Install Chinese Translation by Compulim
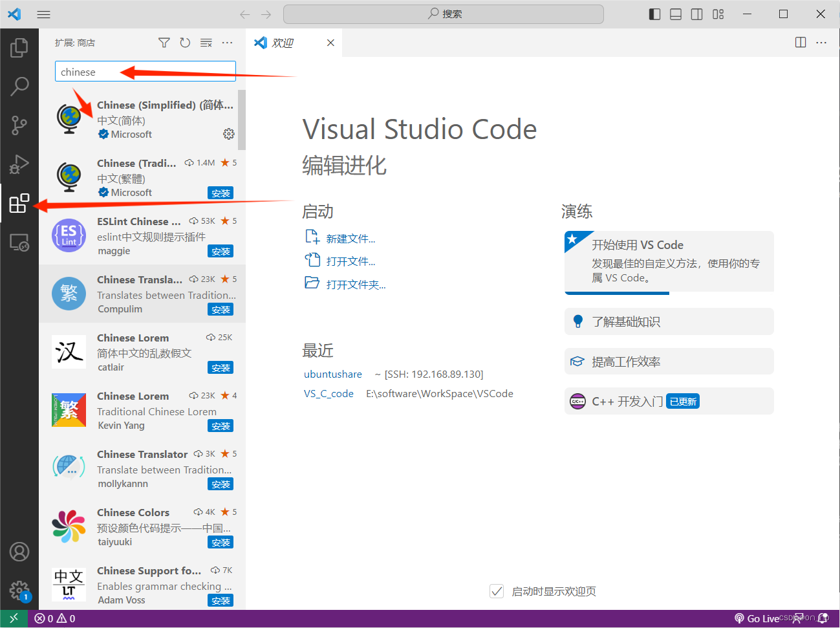This screenshot has width=840, height=628. pos(221,309)
